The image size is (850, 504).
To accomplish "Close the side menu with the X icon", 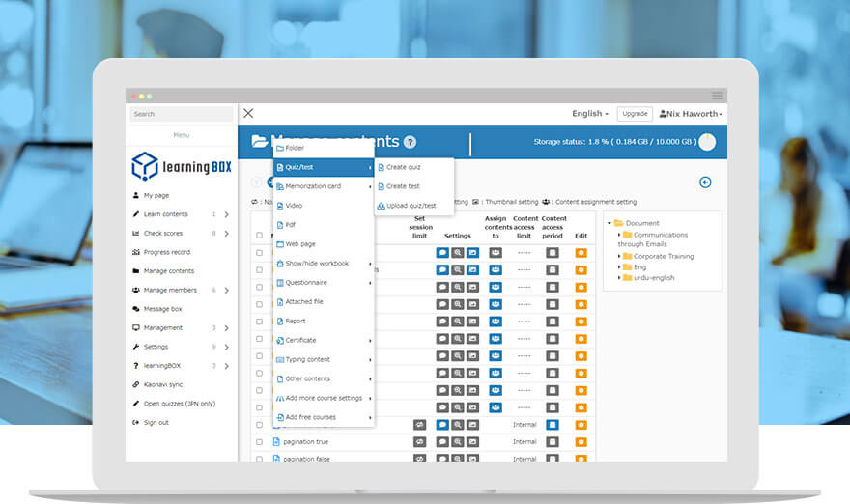I will click(x=248, y=114).
